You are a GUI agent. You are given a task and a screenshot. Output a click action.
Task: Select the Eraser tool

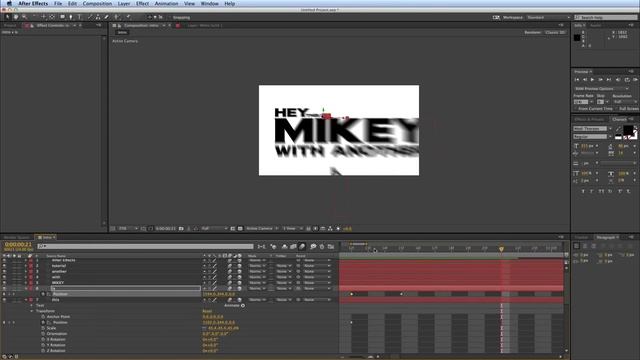pos(107,17)
